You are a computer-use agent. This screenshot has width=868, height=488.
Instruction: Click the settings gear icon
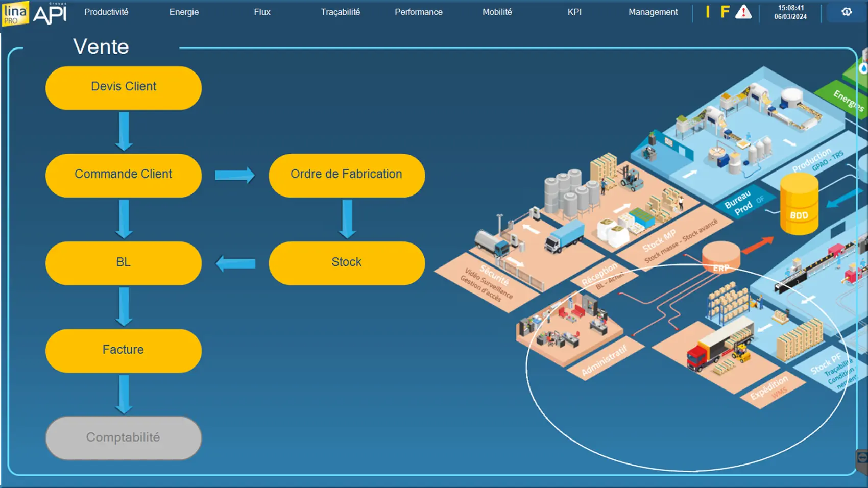(x=847, y=12)
